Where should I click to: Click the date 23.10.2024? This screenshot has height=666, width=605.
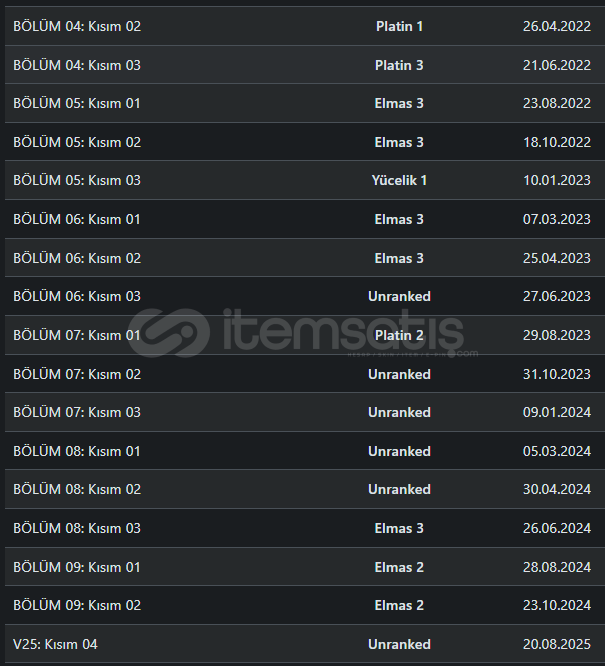point(556,605)
